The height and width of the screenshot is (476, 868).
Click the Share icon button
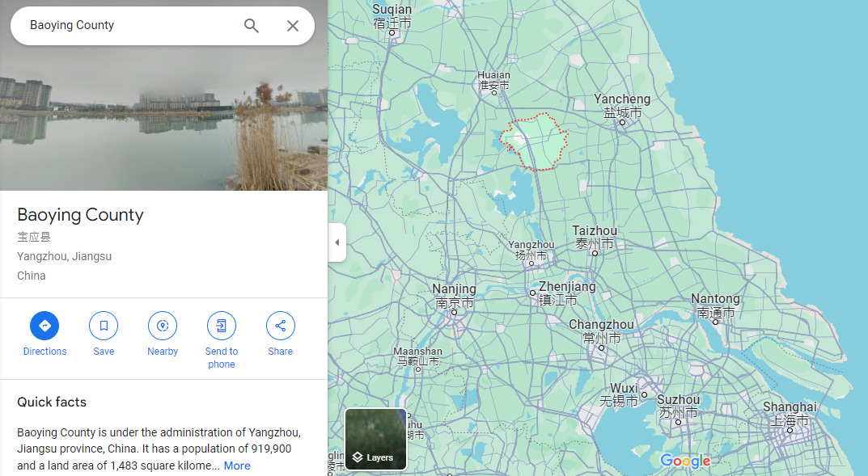(x=281, y=326)
